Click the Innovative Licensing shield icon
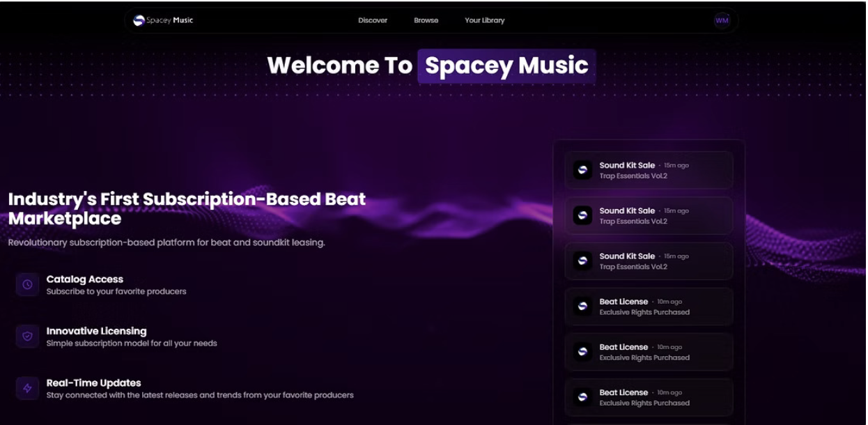868x425 pixels. point(26,336)
